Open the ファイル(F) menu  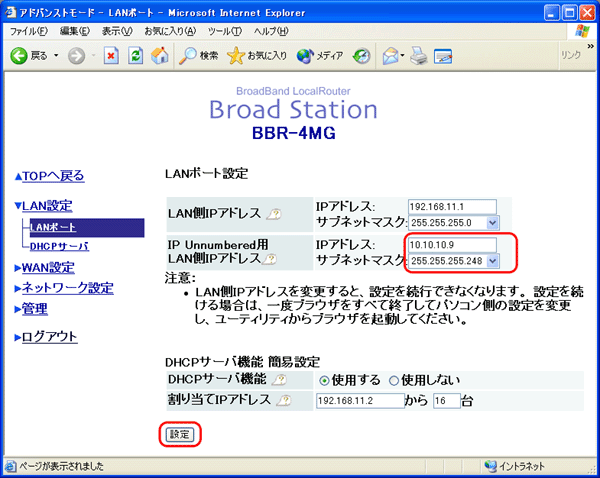coord(29,31)
